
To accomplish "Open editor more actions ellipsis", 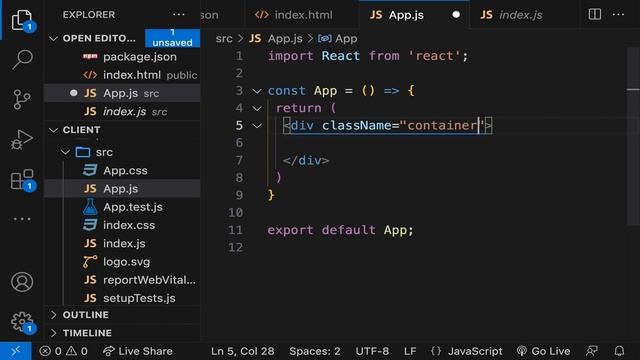I will (x=618, y=14).
